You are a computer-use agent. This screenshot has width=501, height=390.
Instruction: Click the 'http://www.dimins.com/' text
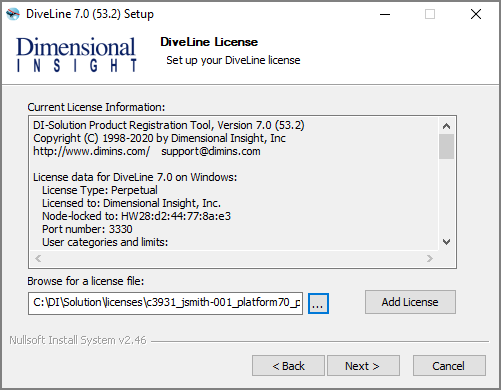point(92,151)
